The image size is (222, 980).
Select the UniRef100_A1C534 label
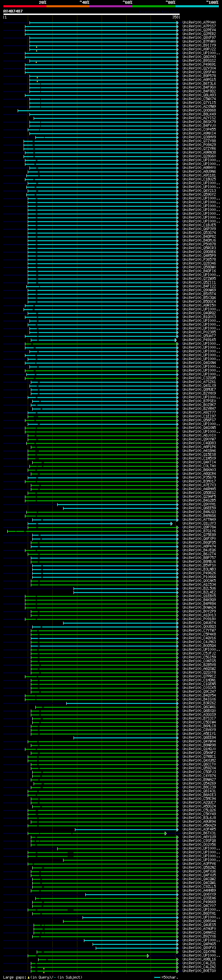pos(199,584)
